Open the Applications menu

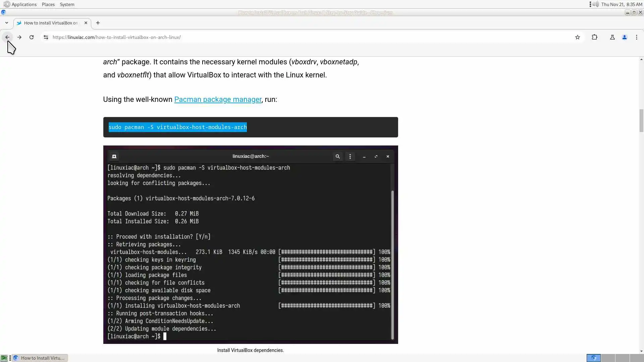(23, 4)
